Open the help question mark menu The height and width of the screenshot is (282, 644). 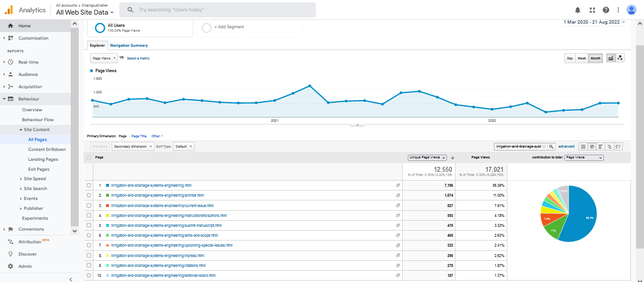(606, 10)
